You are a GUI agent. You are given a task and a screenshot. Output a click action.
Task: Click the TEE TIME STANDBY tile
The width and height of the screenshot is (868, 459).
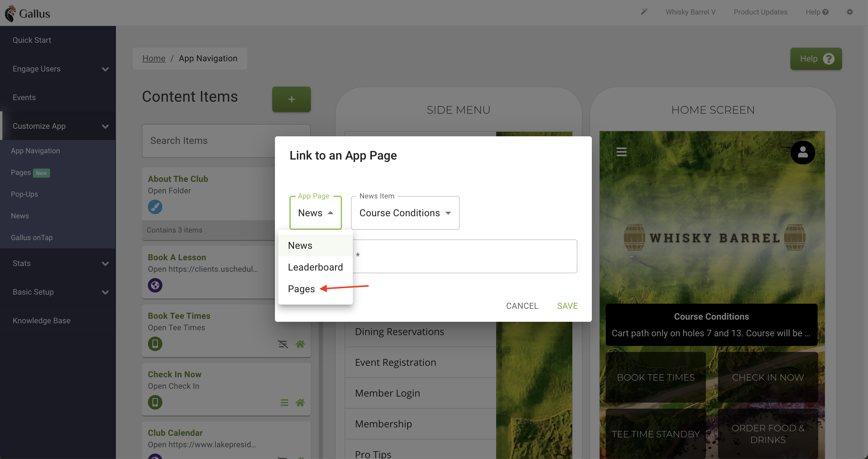pos(656,434)
